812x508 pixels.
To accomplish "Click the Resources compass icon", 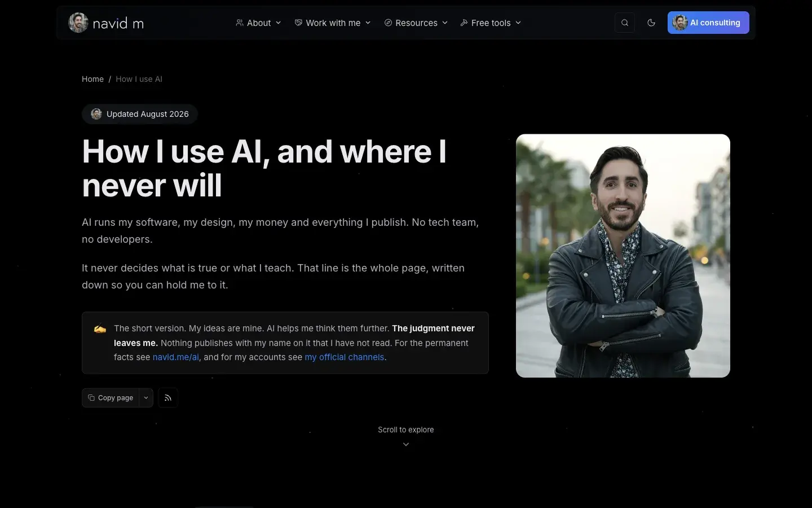I will pyautogui.click(x=388, y=23).
